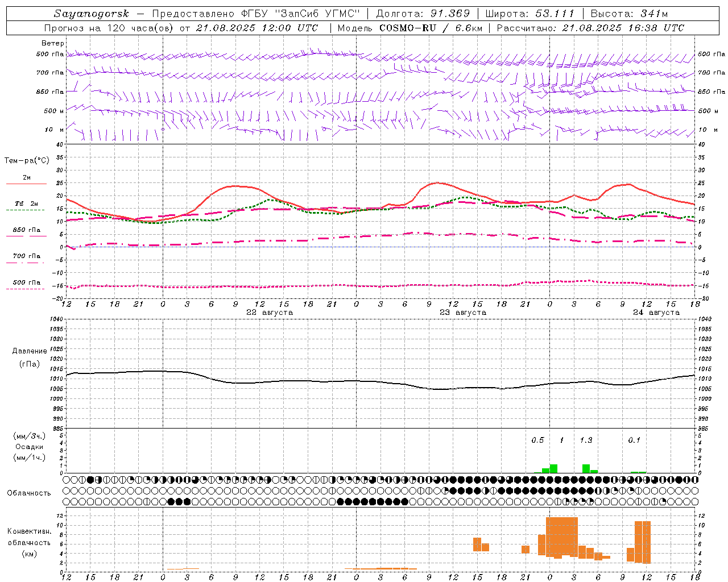Screen dimensions: 728x582
Task: Click 'Рассчитано: 21.08.2025 16:38 UTC' timestamp
Action: tap(590, 28)
